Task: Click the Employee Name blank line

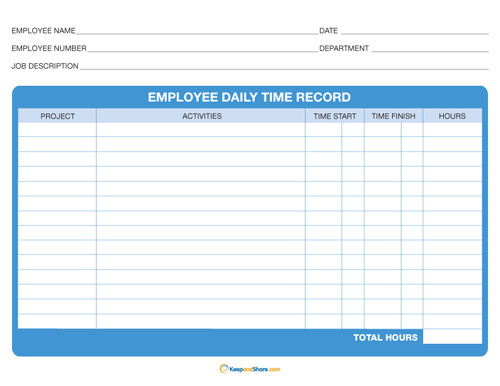Action: 197,32
